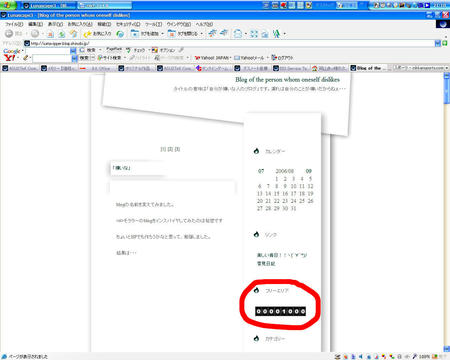
Task: Click the green text-size letter icon
Action: tap(276, 34)
